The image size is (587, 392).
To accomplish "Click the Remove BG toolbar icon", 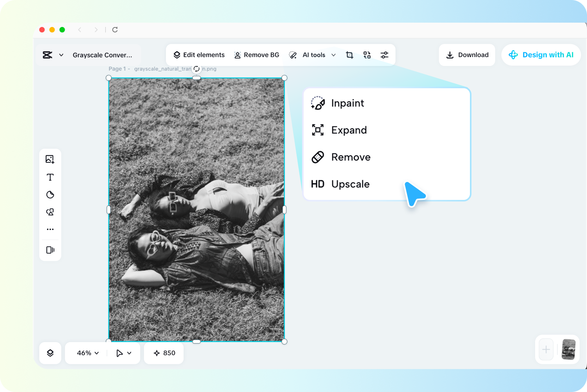I will pyautogui.click(x=256, y=55).
